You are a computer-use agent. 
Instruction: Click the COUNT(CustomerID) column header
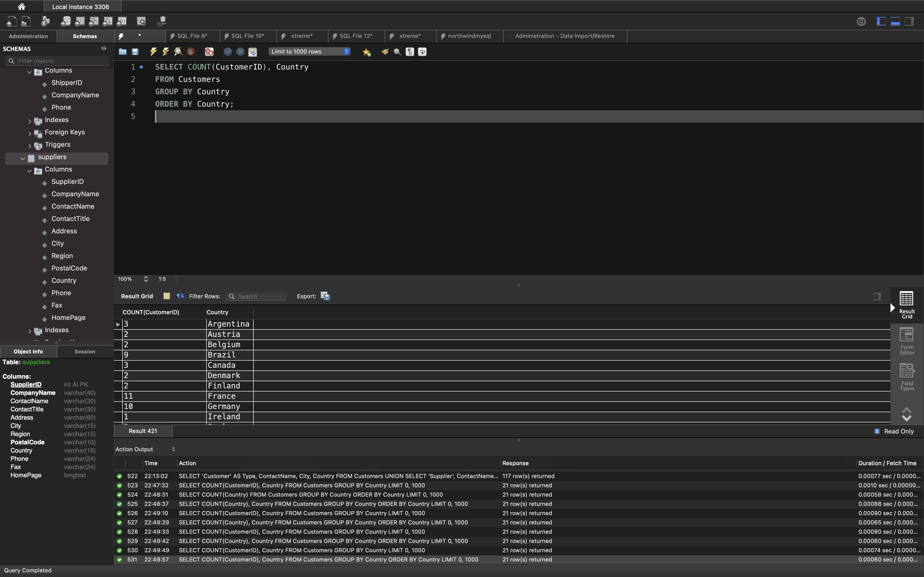151,312
